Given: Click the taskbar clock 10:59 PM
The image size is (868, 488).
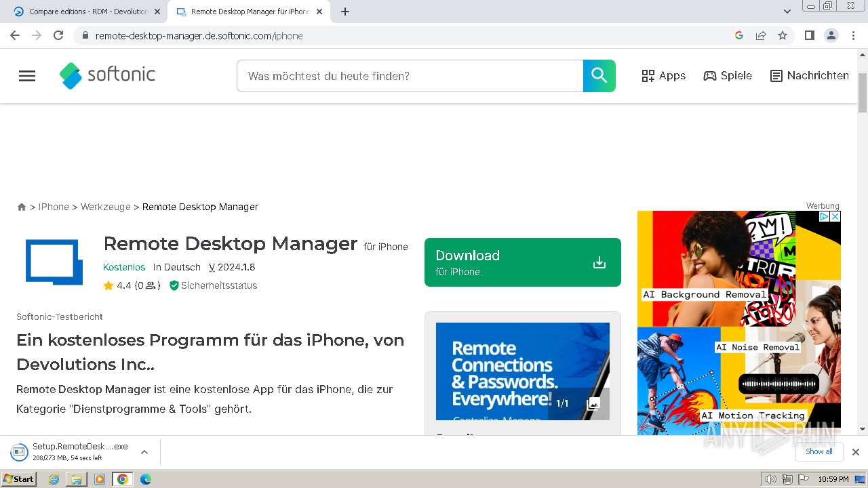Looking at the screenshot, I should pyautogui.click(x=833, y=479).
